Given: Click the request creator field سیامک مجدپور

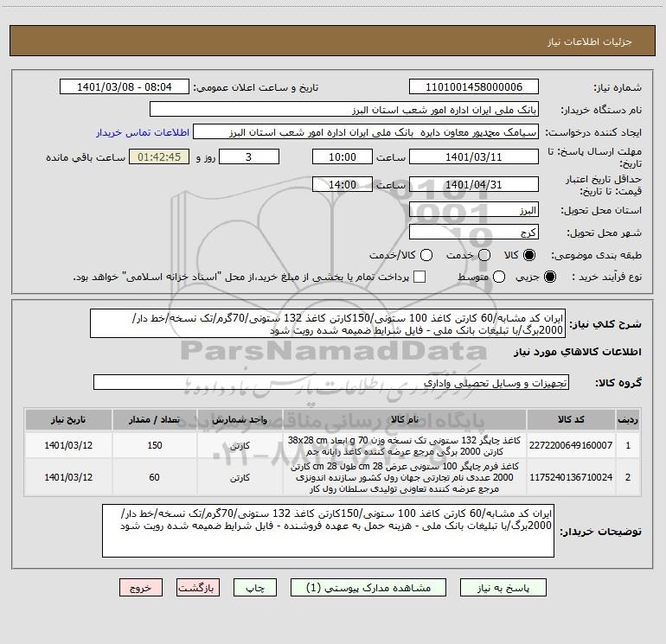Looking at the screenshot, I should point(366,132).
